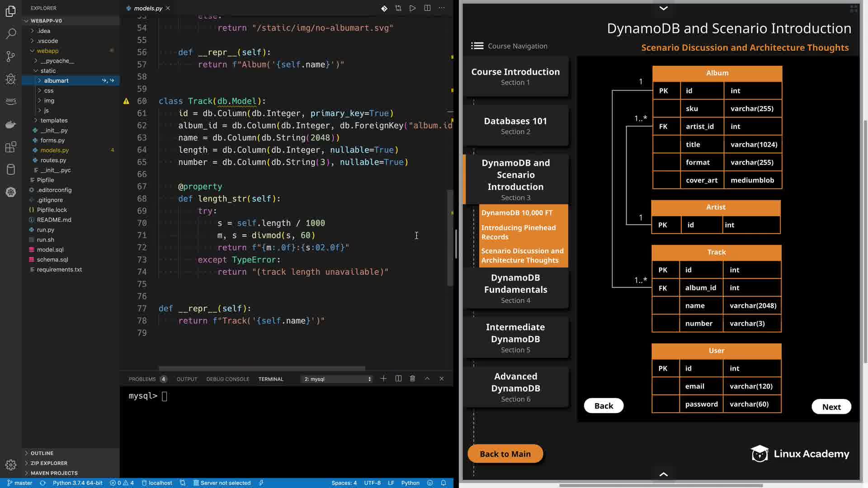Viewport: 868px width, 488px height.
Task: Open the Source Control view icon
Action: tap(11, 56)
